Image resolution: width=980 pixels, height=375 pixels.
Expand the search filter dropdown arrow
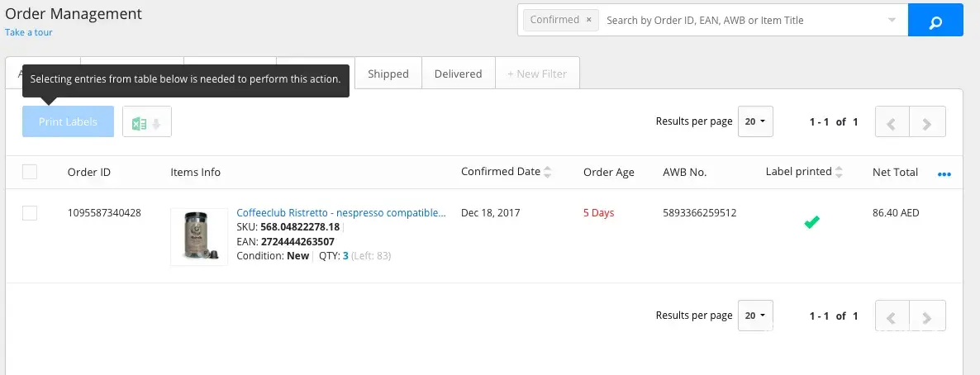(892, 21)
